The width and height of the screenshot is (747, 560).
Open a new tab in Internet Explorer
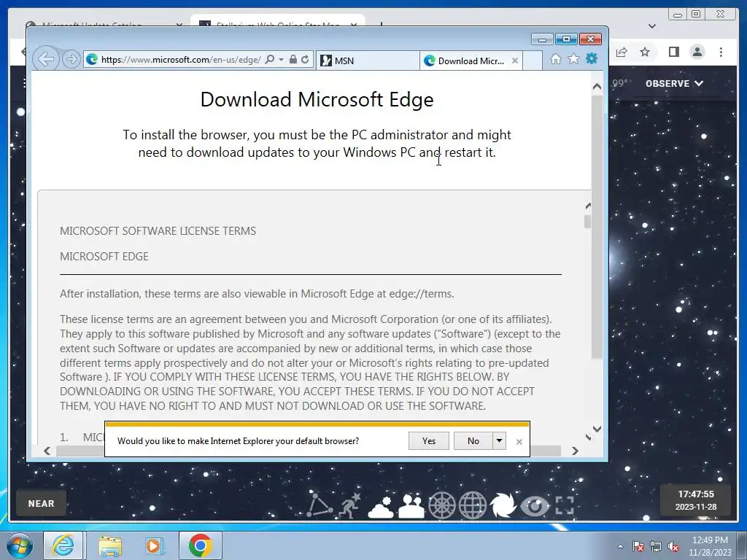533,61
